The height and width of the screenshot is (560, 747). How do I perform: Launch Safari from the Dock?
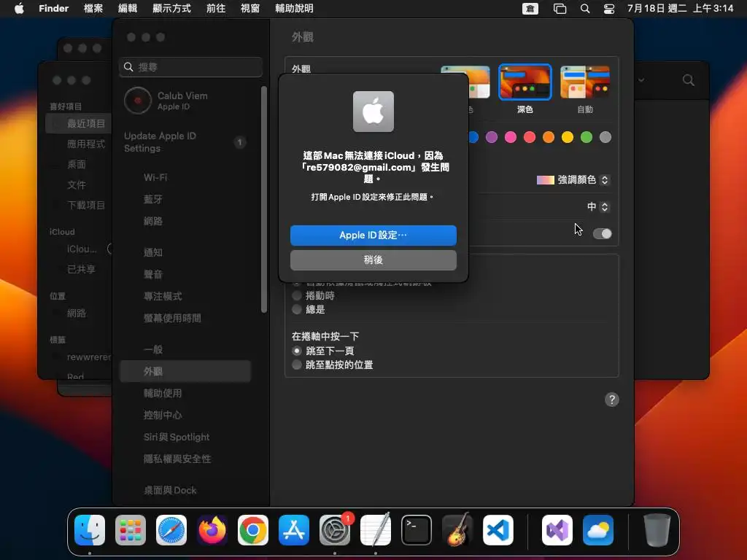[x=171, y=530]
